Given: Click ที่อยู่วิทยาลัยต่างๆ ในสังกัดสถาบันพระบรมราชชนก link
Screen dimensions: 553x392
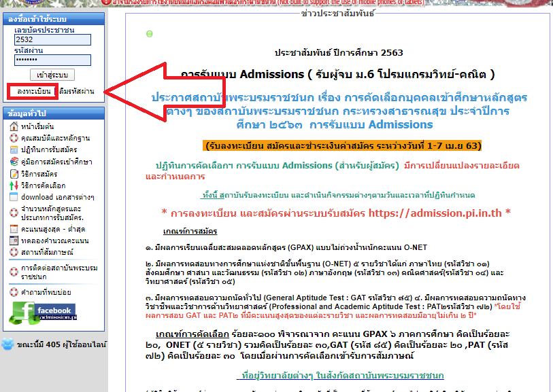Looking at the screenshot, I should tap(343, 375).
